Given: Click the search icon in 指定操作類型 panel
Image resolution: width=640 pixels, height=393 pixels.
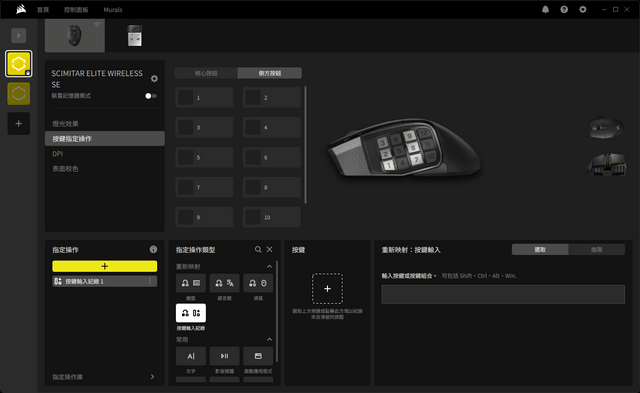Looking at the screenshot, I should pos(258,249).
